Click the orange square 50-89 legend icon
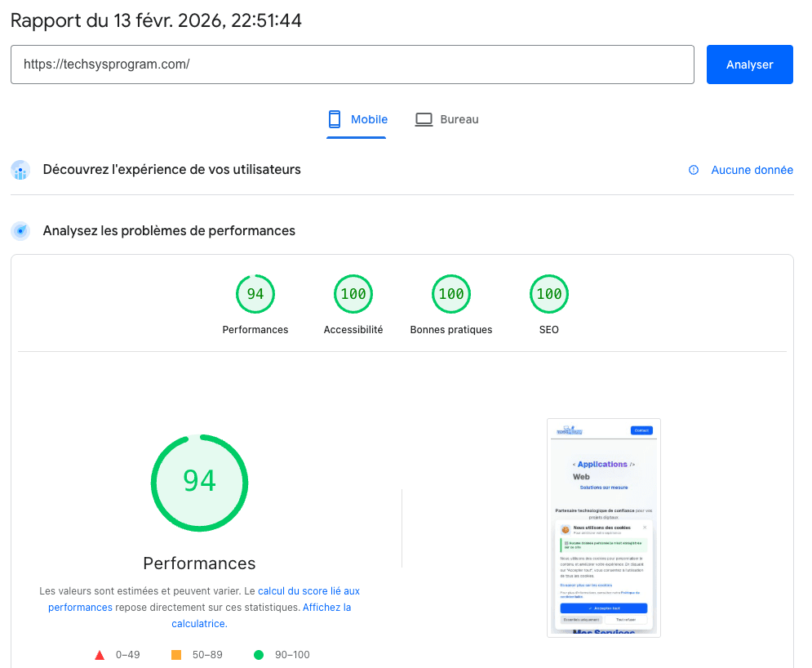This screenshot has height=668, width=812. coord(175,654)
